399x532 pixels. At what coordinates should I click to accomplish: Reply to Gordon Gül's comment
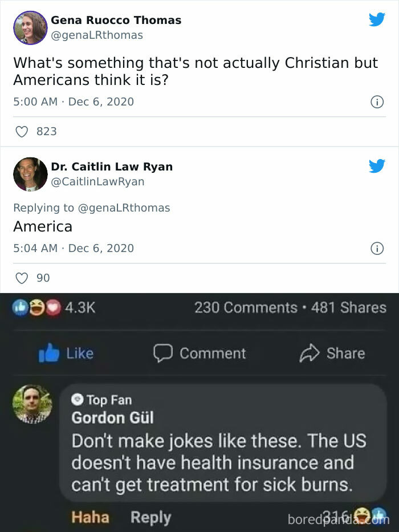[150, 518]
